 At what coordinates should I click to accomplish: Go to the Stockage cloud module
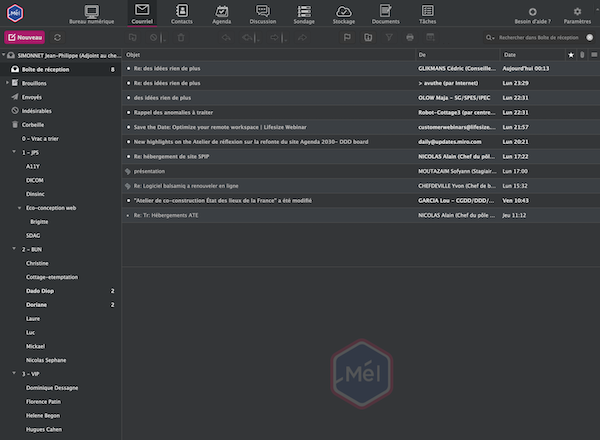[344, 14]
